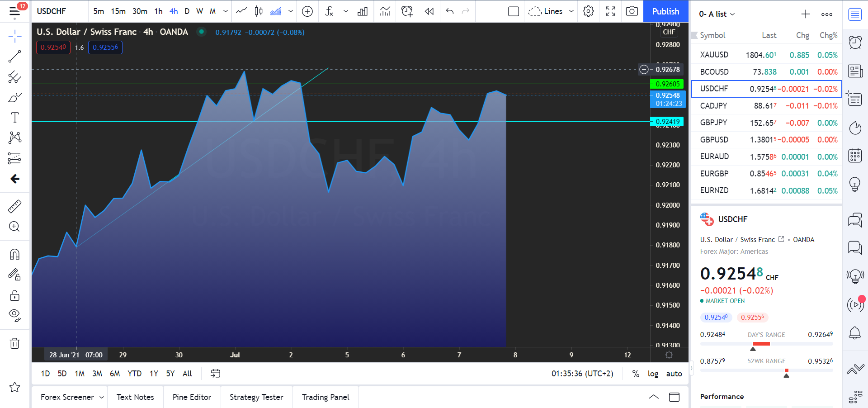Open indicator templates icon
This screenshot has height=408, width=868.
point(385,11)
